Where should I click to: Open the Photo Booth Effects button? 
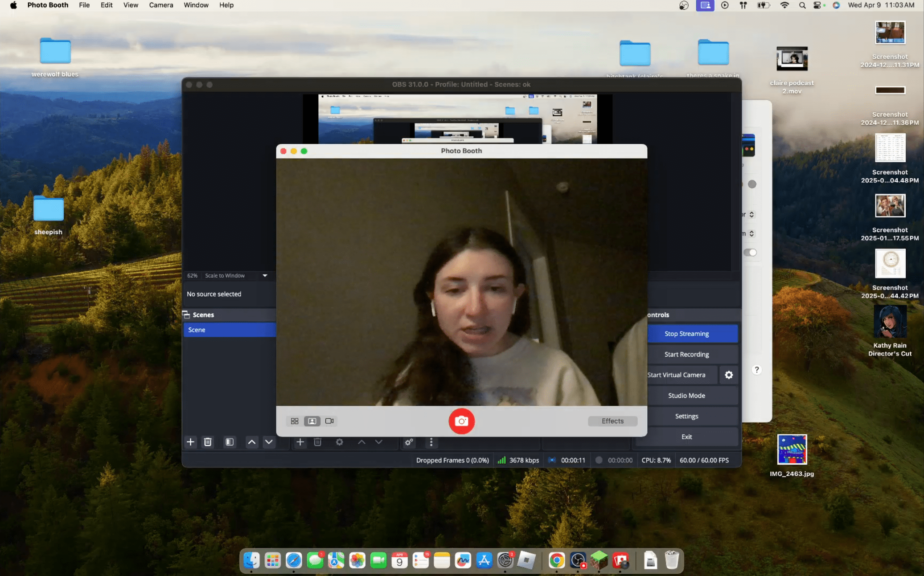(x=612, y=421)
